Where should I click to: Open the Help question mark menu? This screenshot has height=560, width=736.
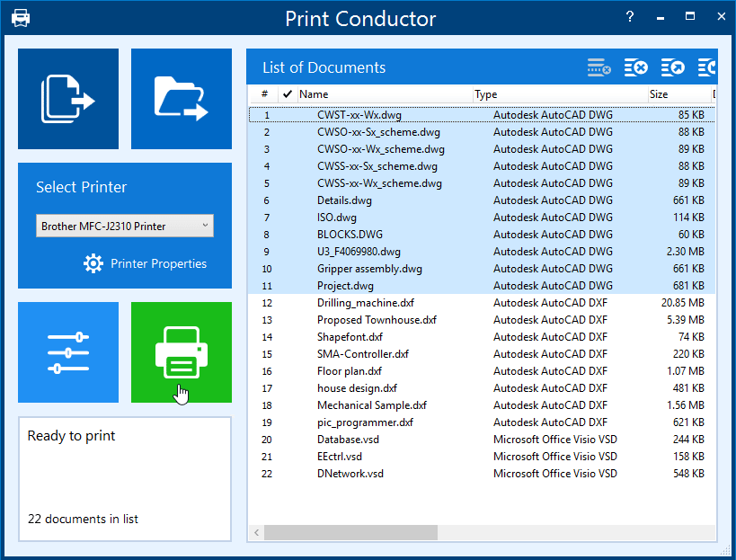[630, 17]
